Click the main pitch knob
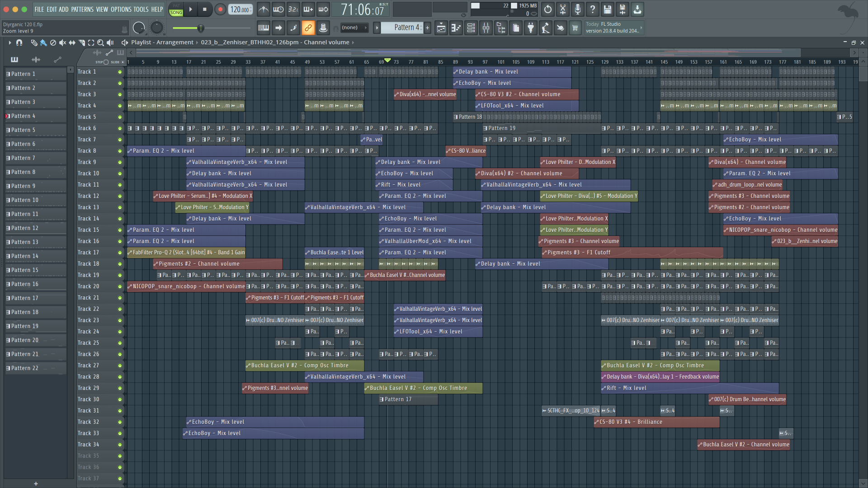Screen dimensions: 868x488 tap(156, 28)
